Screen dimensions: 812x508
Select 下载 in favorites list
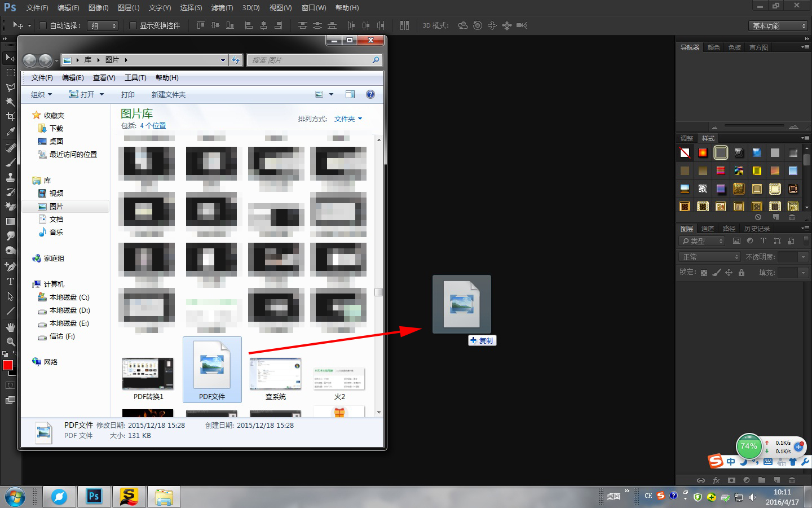pos(56,128)
